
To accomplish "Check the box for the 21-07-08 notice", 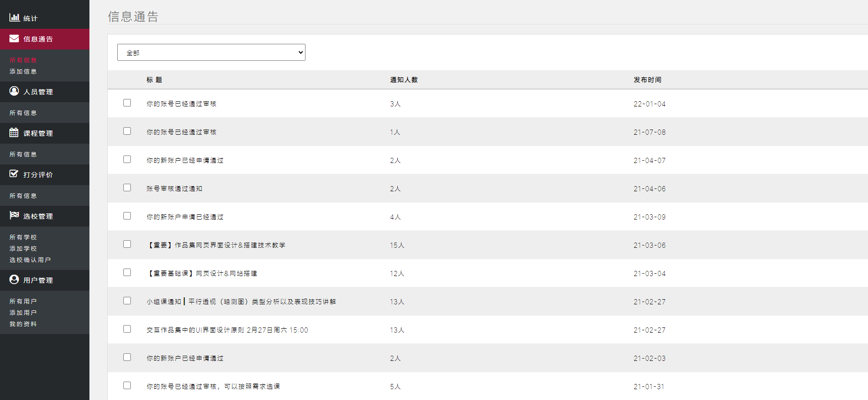I will (127, 131).
